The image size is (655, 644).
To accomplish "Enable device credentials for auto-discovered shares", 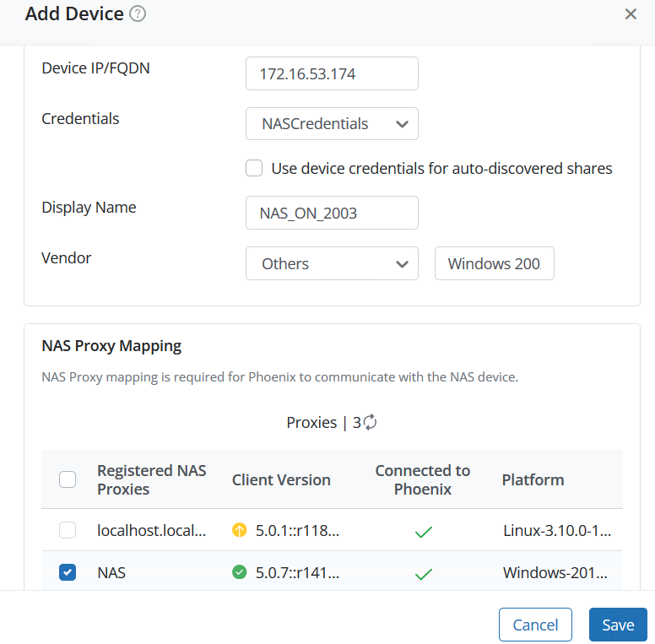I will pyautogui.click(x=254, y=168).
